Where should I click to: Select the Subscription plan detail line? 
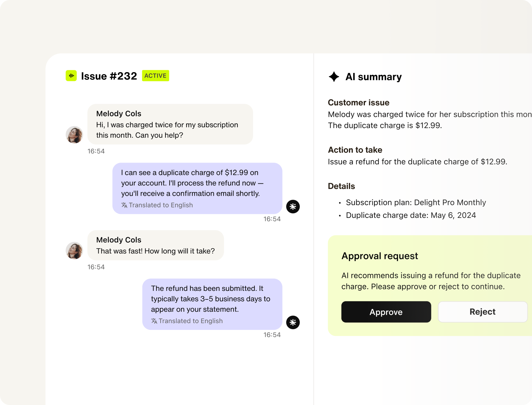pos(416,202)
